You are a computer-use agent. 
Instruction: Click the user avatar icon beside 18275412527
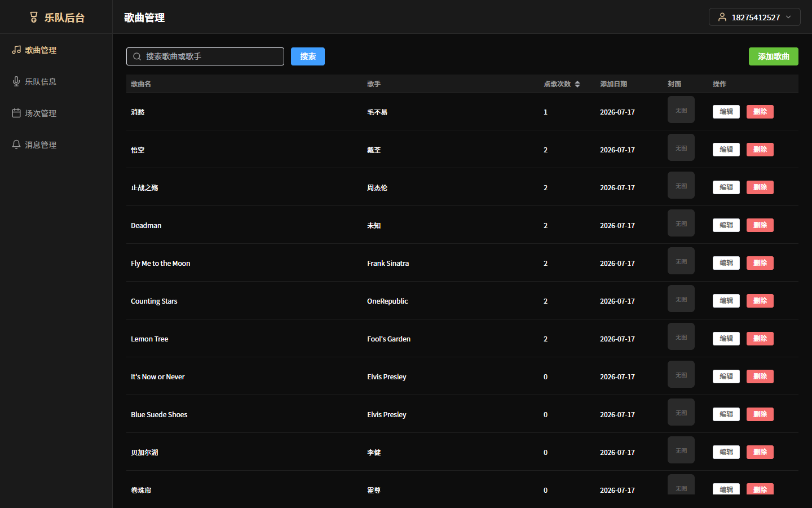[x=722, y=17]
